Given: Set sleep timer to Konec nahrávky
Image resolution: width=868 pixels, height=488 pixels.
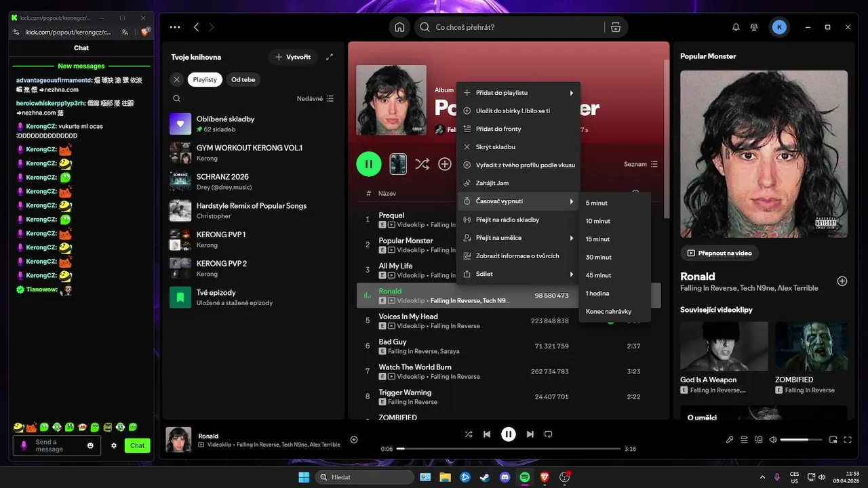Looking at the screenshot, I should [614, 311].
